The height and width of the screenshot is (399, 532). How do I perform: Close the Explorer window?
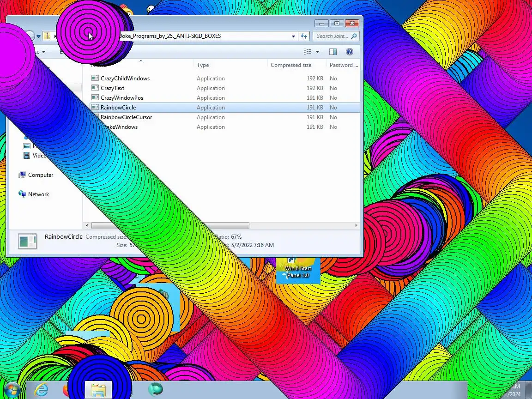click(352, 24)
